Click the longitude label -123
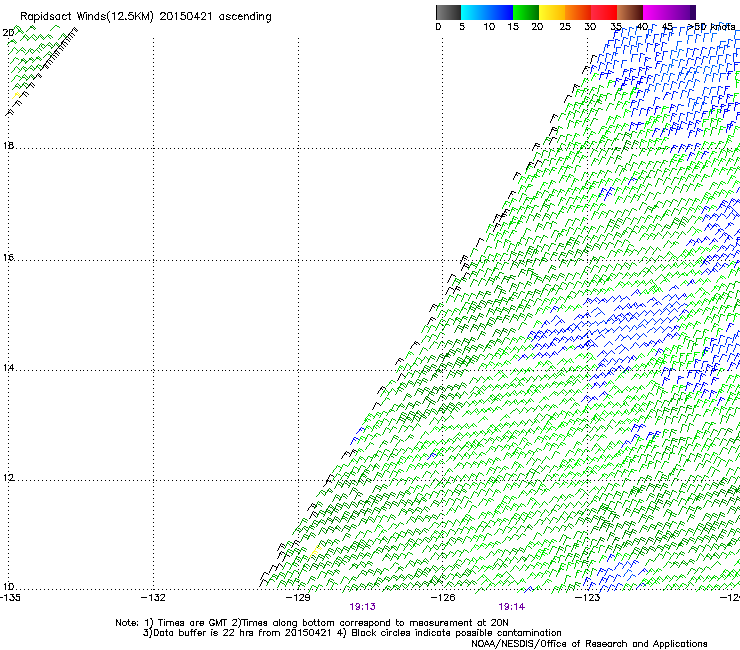740x650 pixels. pos(588,598)
